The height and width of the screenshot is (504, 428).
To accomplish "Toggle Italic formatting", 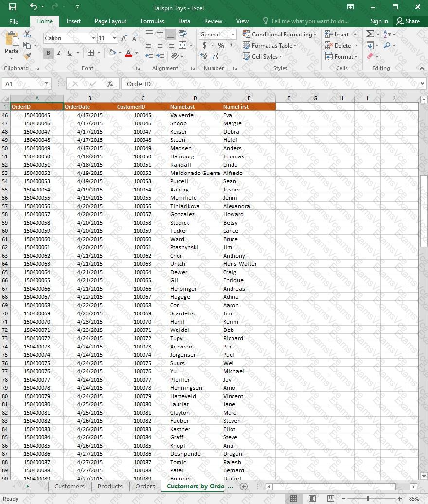I will coord(59,52).
